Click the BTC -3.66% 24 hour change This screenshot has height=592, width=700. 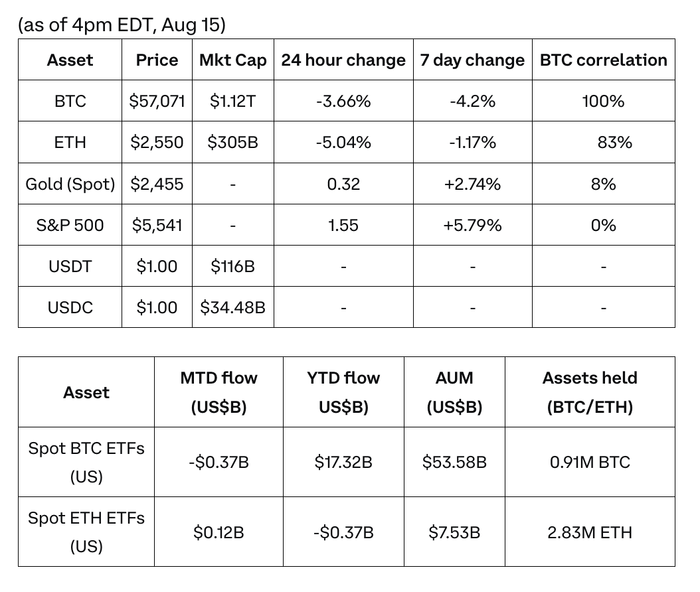(x=343, y=102)
